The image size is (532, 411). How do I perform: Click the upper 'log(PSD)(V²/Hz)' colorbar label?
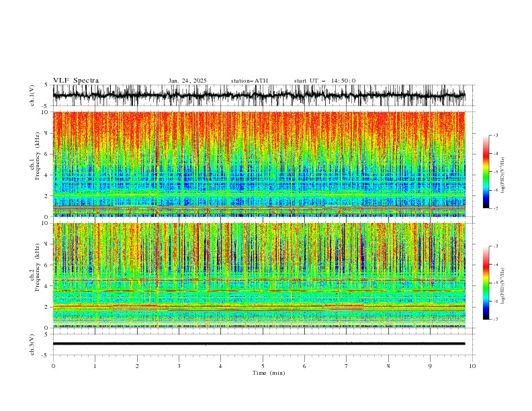pos(503,175)
